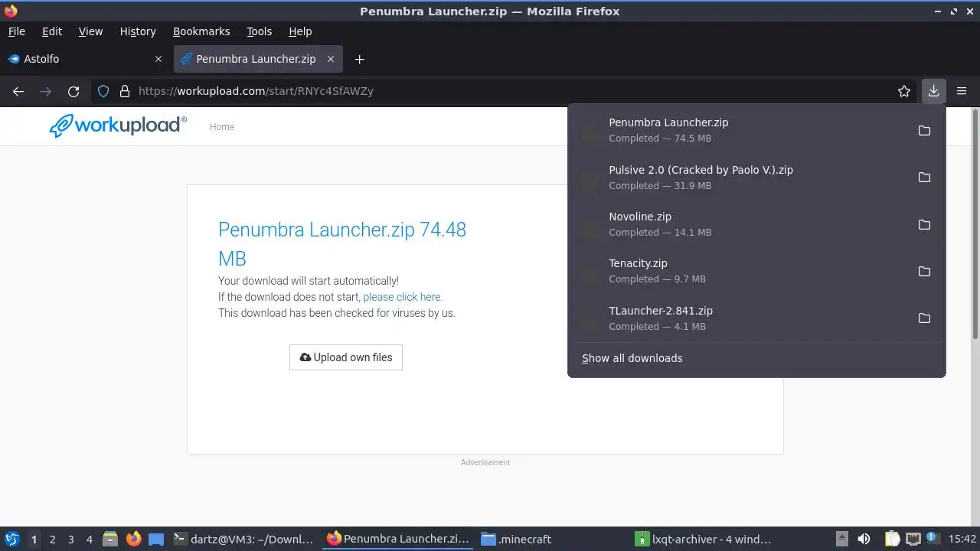The height and width of the screenshot is (551, 980).
Task: Open the network status tray icon
Action: (x=913, y=539)
